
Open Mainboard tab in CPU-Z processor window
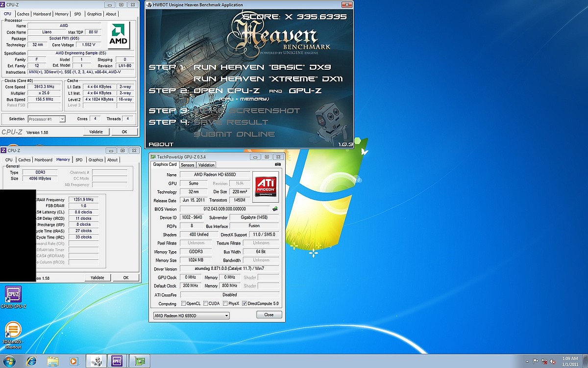42,14
